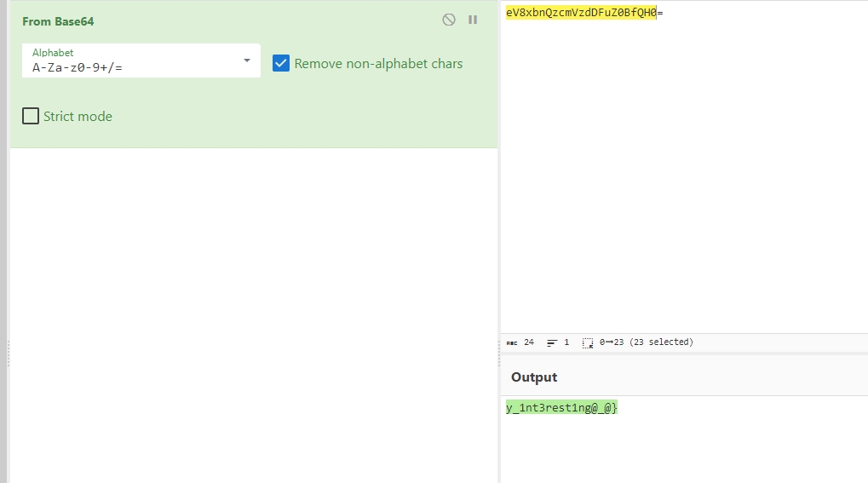Click the From Base64 operation title
Image resolution: width=868 pixels, height=483 pixels.
(x=58, y=21)
